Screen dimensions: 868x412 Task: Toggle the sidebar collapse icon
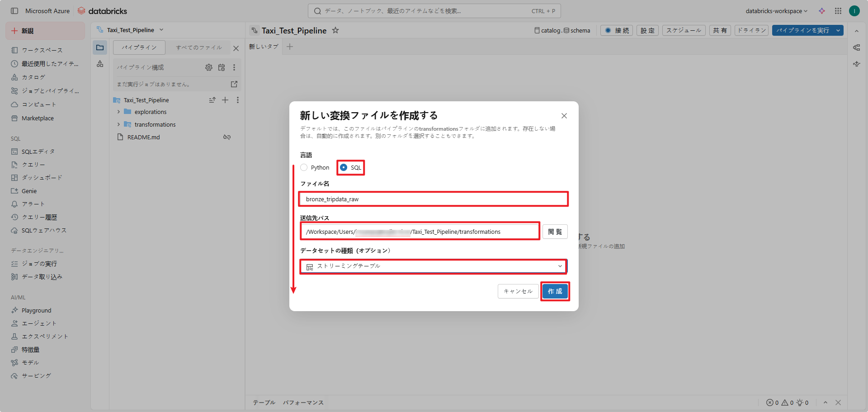click(14, 11)
